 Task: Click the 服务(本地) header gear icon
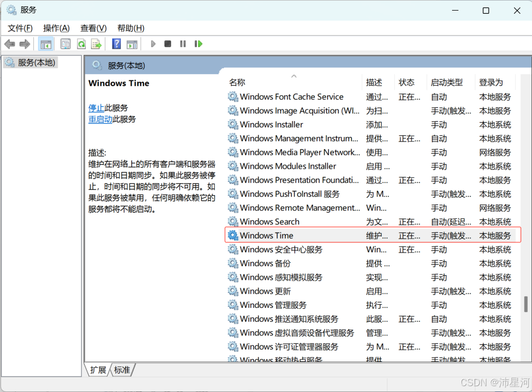click(97, 65)
